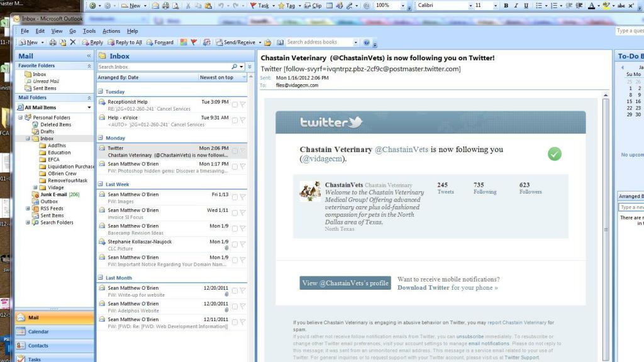
Task: Open the Actions menu
Action: point(111,31)
